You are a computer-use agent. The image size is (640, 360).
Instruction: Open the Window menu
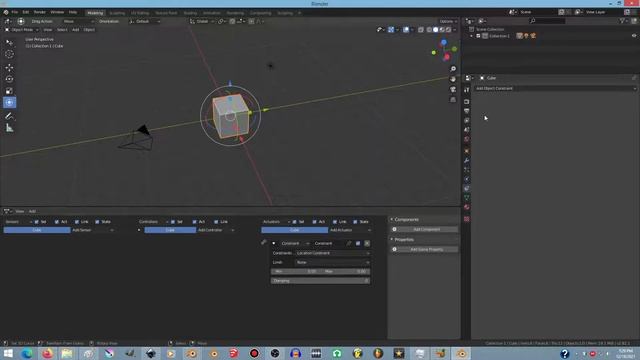click(x=57, y=12)
